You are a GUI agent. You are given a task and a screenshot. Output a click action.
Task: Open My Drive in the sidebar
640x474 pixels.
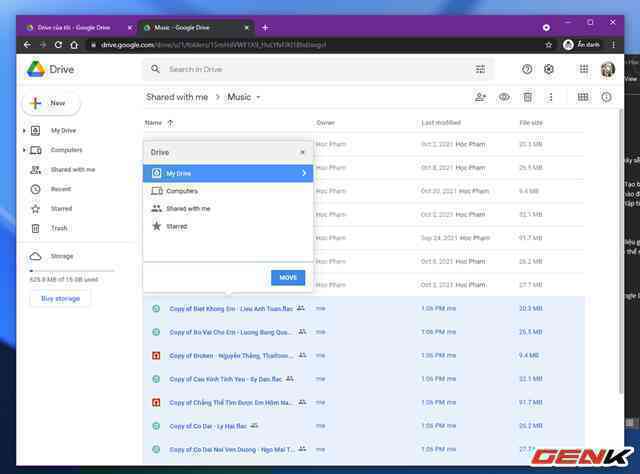pyautogui.click(x=63, y=131)
